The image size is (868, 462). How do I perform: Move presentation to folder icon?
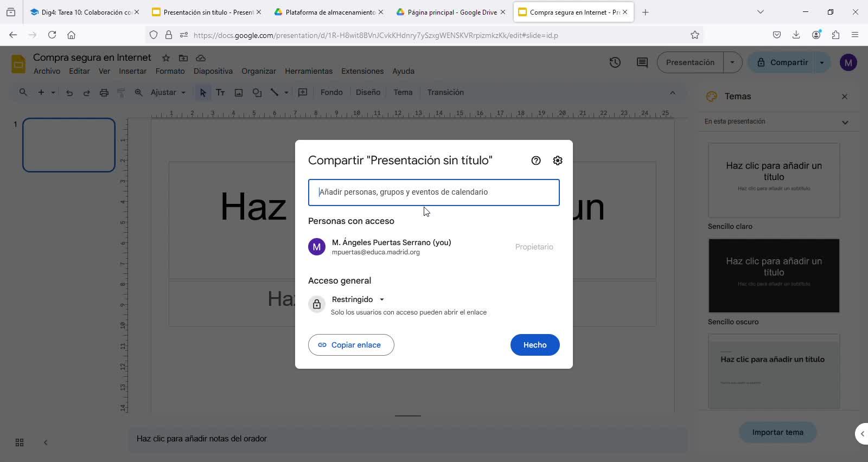click(x=183, y=58)
